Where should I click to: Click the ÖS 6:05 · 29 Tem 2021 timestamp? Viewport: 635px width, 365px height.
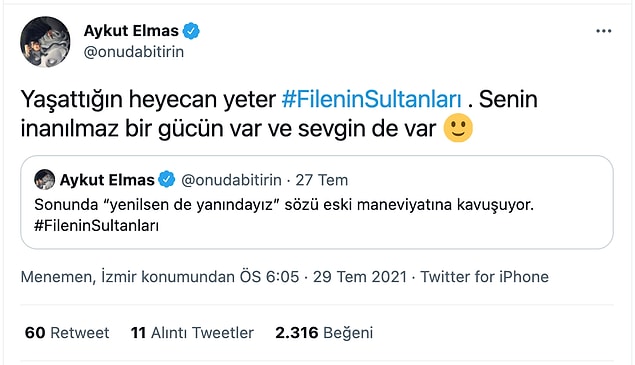coord(323,277)
